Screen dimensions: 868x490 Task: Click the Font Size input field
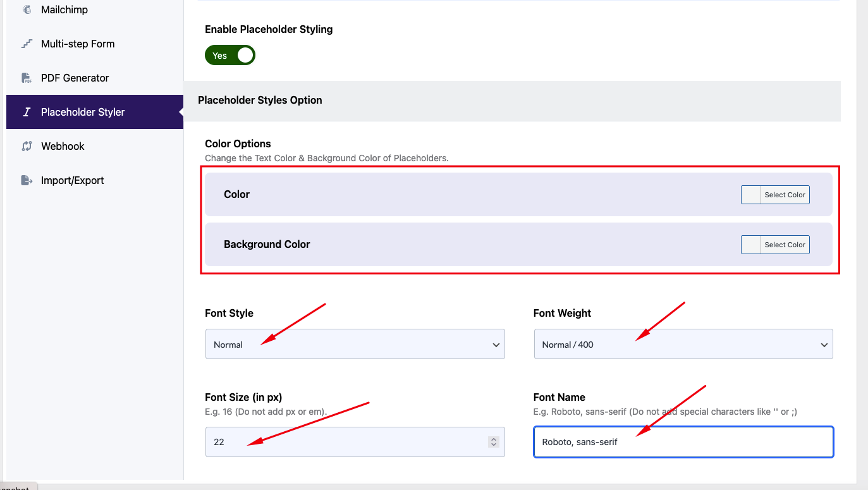click(355, 442)
